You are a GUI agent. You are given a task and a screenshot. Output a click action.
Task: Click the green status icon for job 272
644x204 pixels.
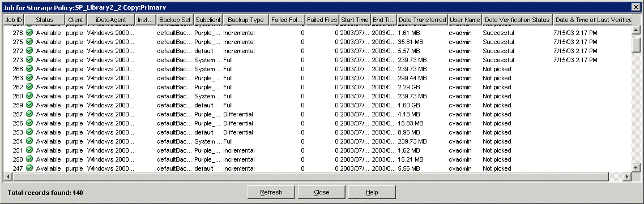pyautogui.click(x=29, y=51)
